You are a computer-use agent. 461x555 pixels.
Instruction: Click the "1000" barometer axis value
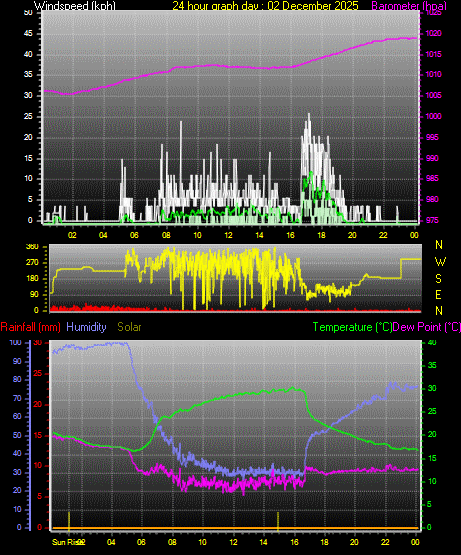[434, 116]
